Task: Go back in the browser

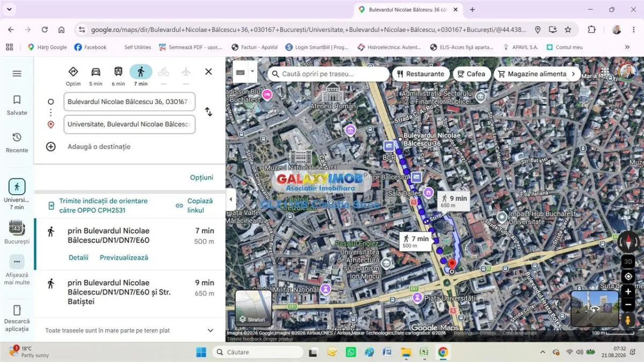Action: click(x=11, y=29)
